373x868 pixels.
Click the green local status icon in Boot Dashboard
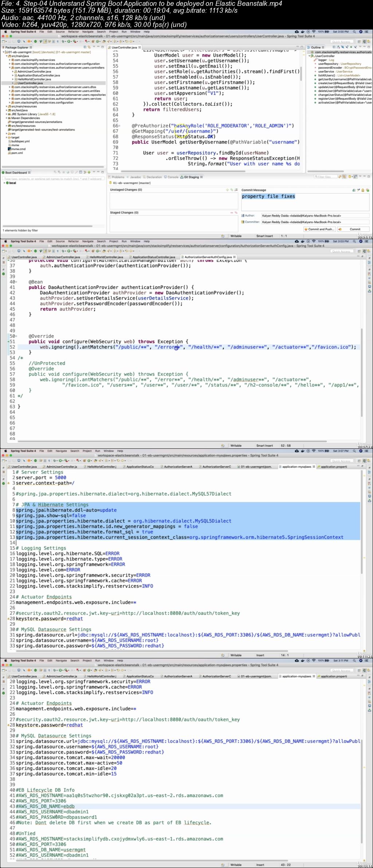7,183
